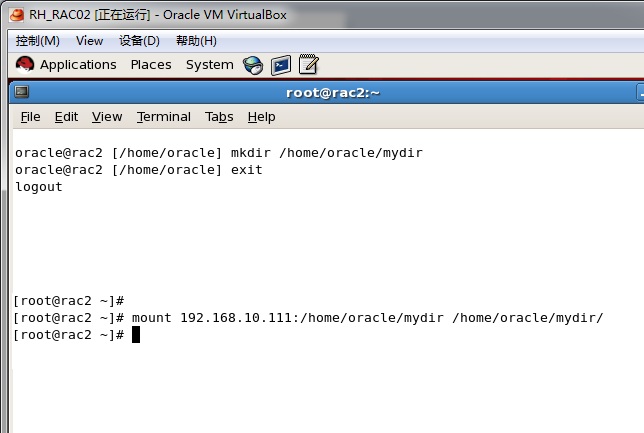The image size is (644, 433).
Task: Click the terminal window menu icon
Action: coord(22,92)
